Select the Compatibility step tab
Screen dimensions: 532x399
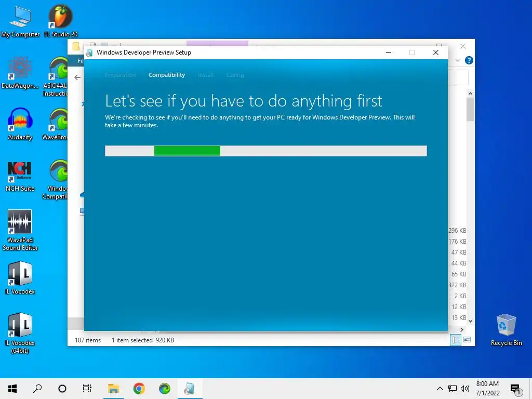[167, 75]
